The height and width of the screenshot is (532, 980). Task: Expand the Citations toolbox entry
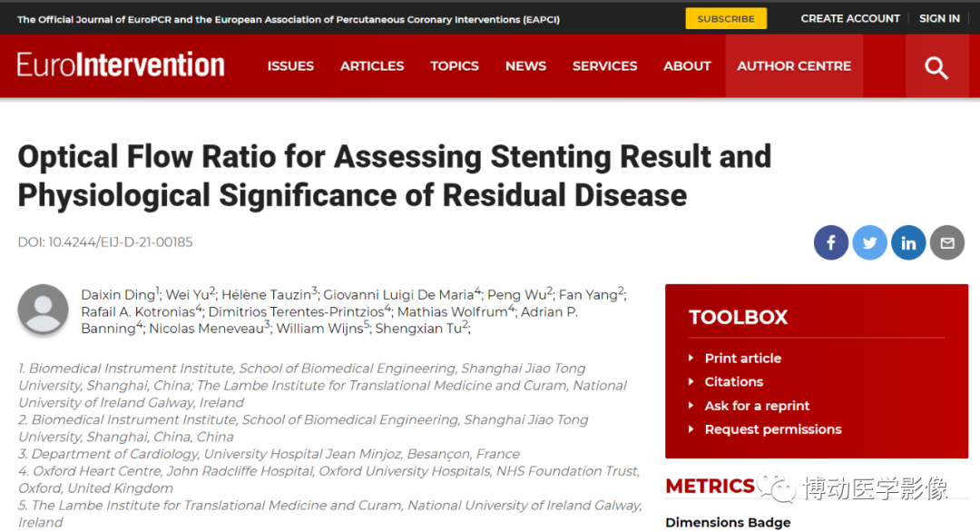coord(733,382)
